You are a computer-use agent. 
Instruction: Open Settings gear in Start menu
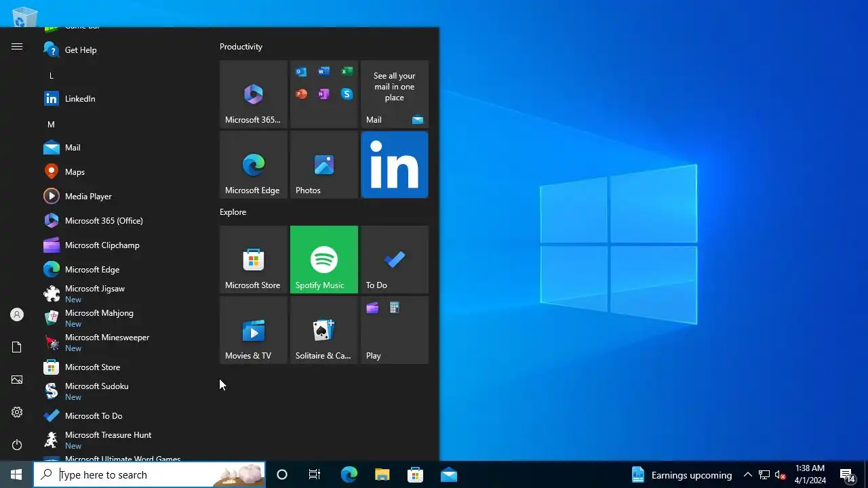(x=17, y=412)
